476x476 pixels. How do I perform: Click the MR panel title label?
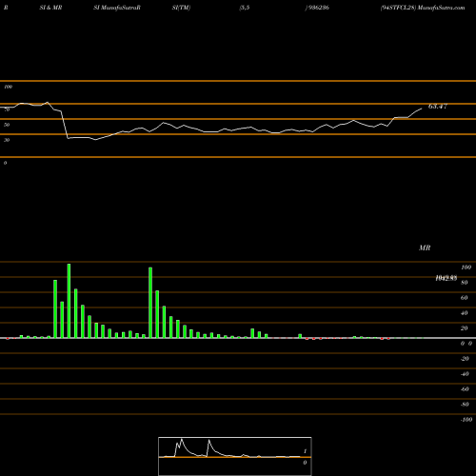tap(425, 248)
